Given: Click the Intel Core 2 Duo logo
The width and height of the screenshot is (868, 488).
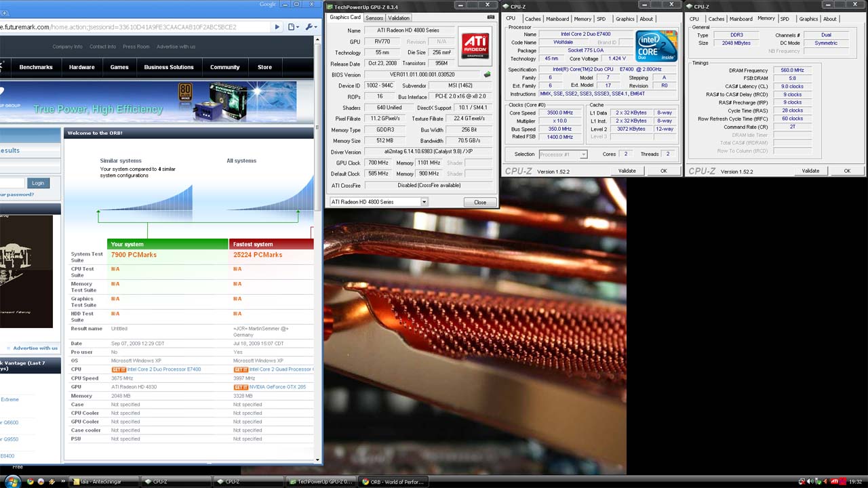Looking at the screenshot, I should 656,46.
